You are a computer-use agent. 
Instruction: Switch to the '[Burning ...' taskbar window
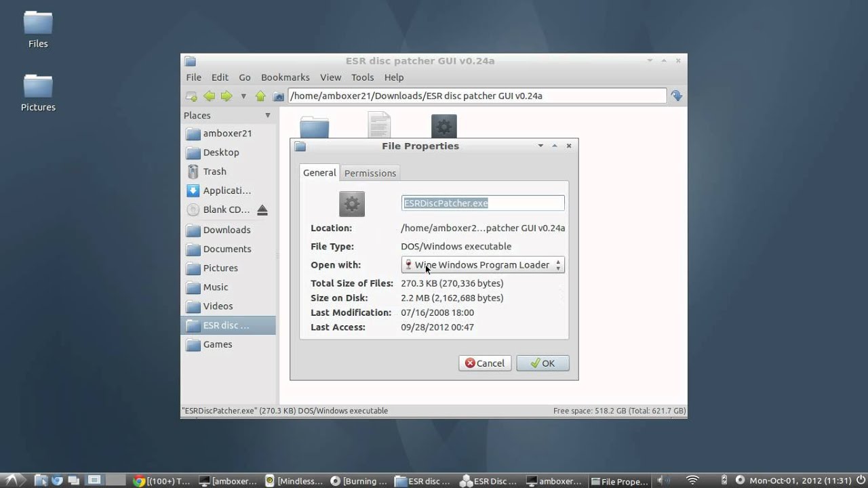coord(359,481)
